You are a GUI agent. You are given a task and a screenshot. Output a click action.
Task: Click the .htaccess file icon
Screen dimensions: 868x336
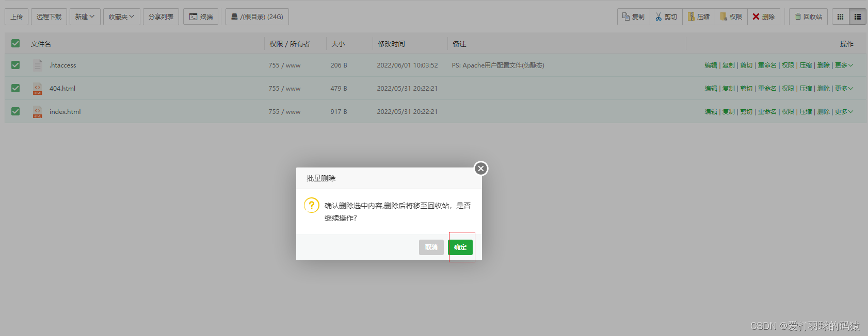click(x=38, y=65)
